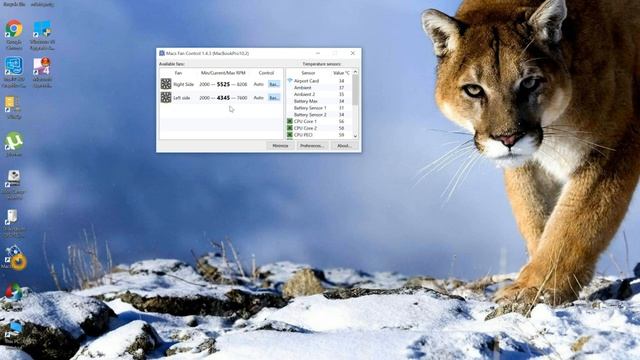Image resolution: width=640 pixels, height=360 pixels.
Task: Open the About dialog
Action: 344,146
